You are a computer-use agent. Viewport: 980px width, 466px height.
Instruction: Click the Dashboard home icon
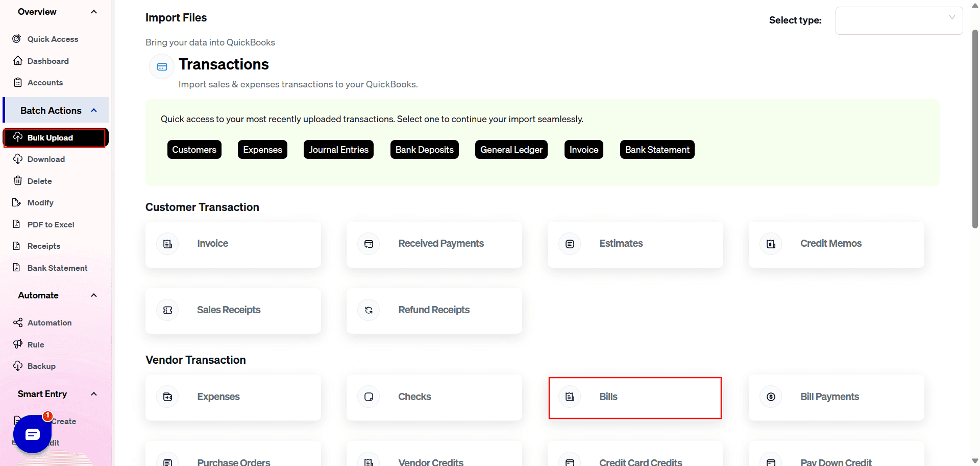tap(18, 61)
